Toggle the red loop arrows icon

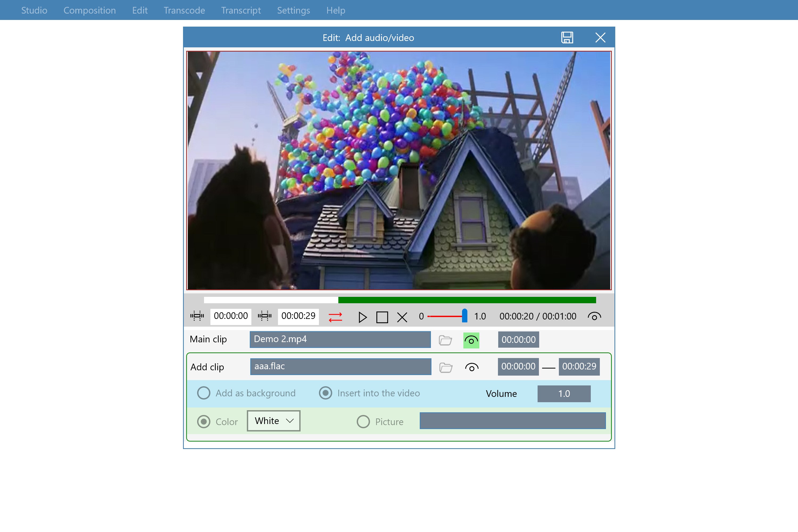335,317
